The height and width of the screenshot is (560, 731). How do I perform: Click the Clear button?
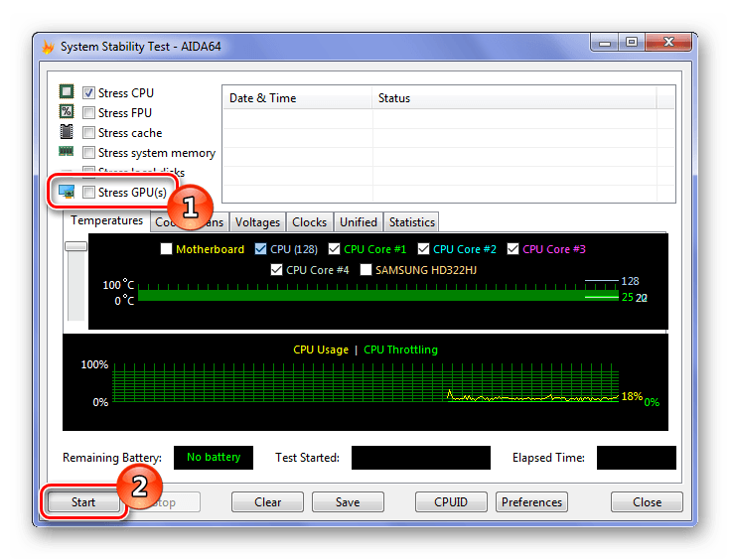[x=267, y=501]
